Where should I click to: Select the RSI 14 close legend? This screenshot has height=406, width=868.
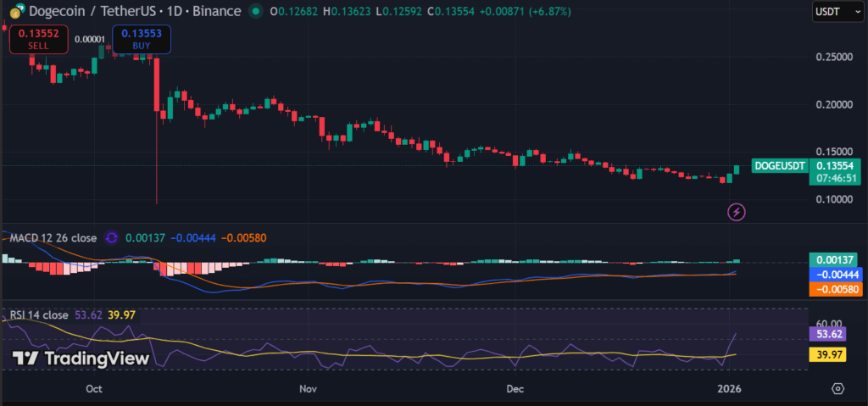pyautogui.click(x=39, y=315)
